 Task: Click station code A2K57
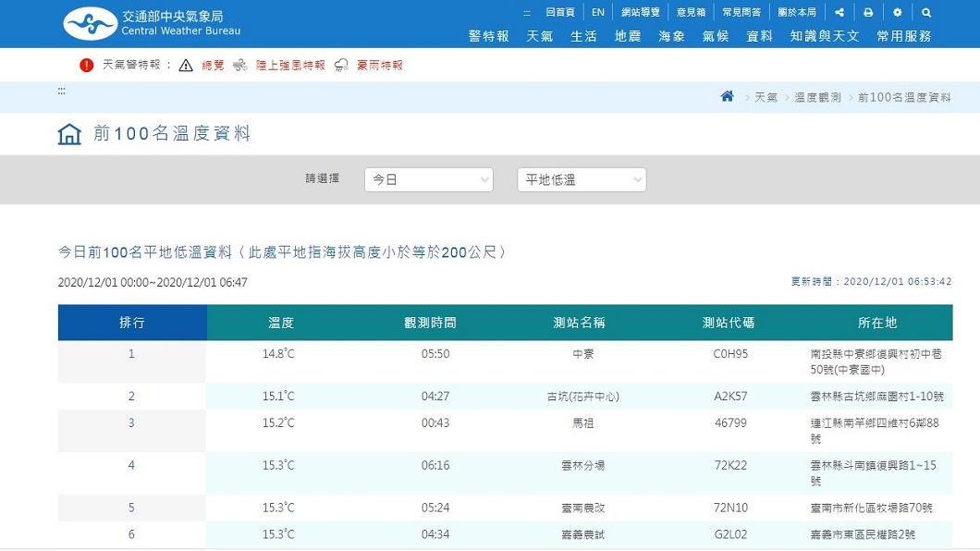730,397
